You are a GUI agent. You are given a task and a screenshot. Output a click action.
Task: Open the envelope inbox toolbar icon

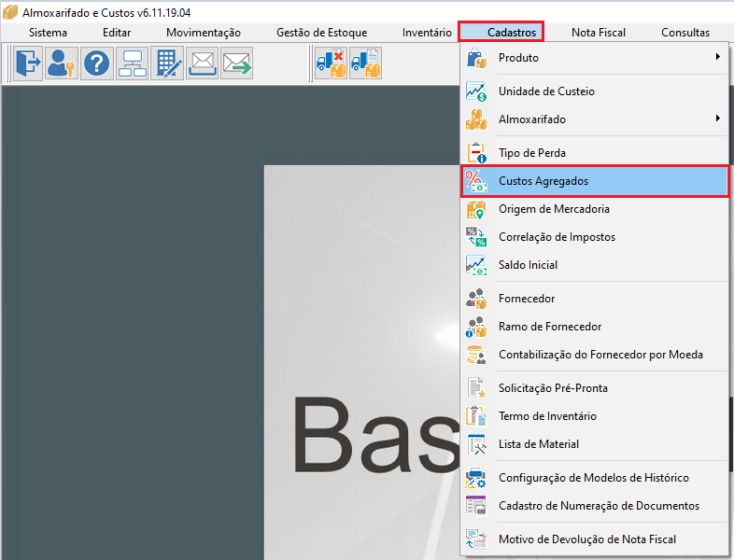click(x=203, y=63)
